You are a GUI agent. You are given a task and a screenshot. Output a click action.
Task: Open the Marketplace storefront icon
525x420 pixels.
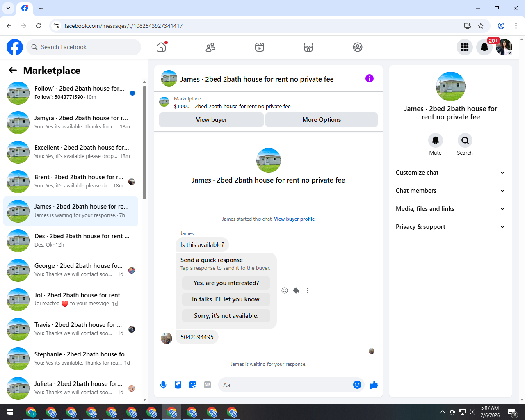[308, 47]
